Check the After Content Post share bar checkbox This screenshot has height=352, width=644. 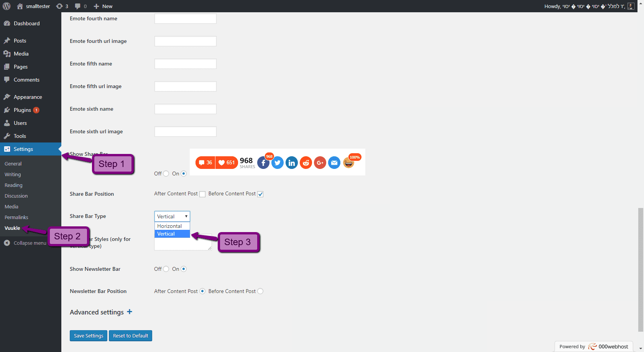[202, 194]
